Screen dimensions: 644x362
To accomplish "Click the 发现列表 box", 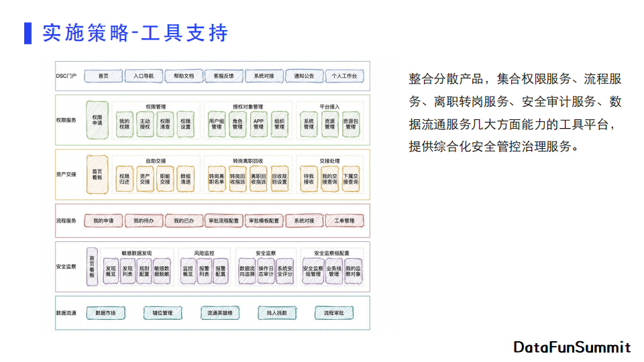I will 127,271.
